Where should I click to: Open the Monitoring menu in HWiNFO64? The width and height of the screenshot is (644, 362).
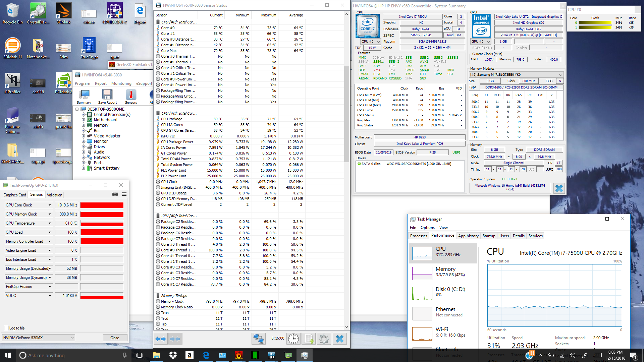[121, 83]
